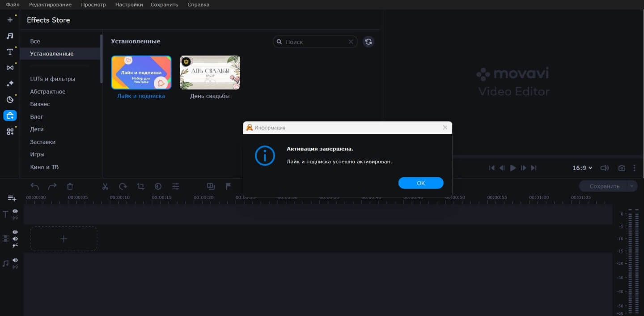Screen dimensions: 644x316
Task: Open the Transitions bowtie tab
Action: point(10,68)
